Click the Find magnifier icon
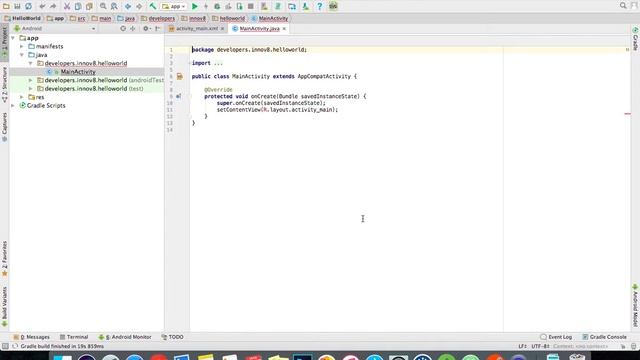The height and width of the screenshot is (360, 640). (x=103, y=6)
